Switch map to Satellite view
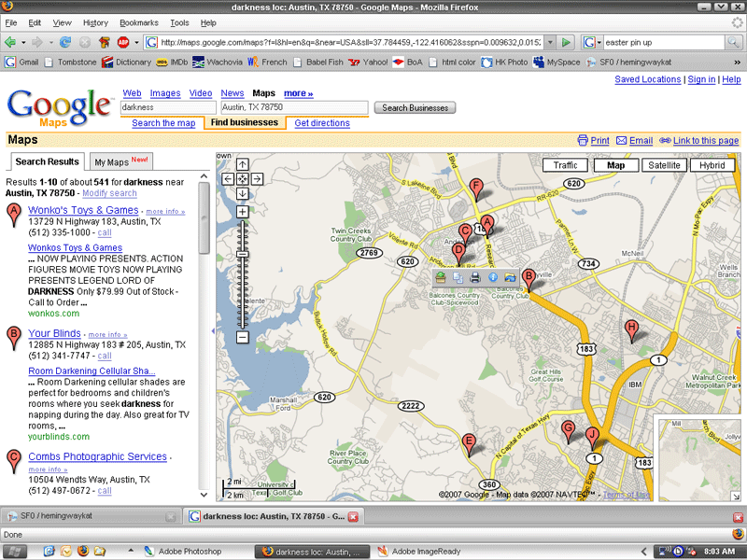Viewport: 747px width, 560px height. [x=665, y=165]
